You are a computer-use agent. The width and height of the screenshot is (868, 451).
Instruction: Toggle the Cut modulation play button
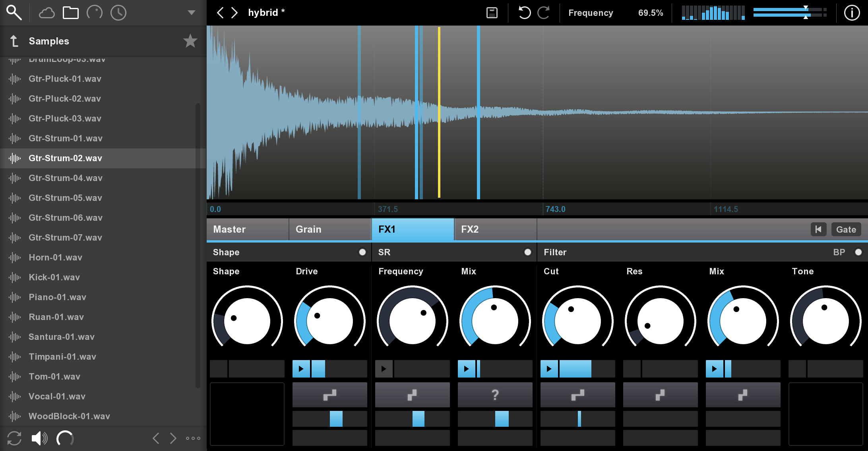[549, 369]
